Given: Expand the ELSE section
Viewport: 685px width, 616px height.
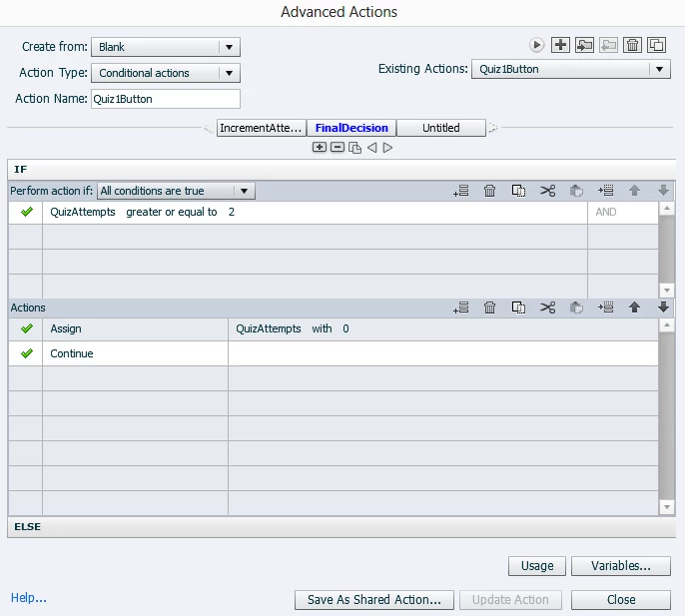Looking at the screenshot, I should tap(342, 527).
